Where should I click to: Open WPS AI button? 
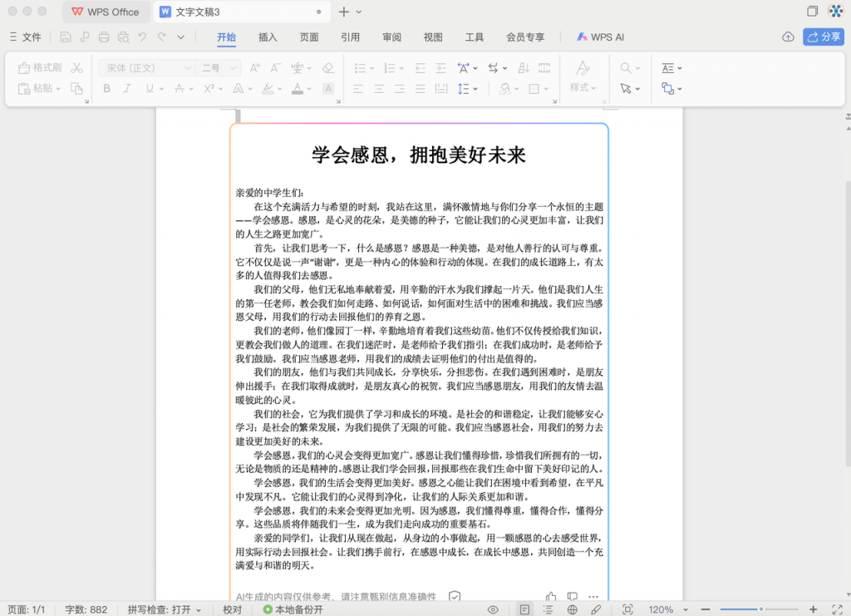[x=600, y=37]
